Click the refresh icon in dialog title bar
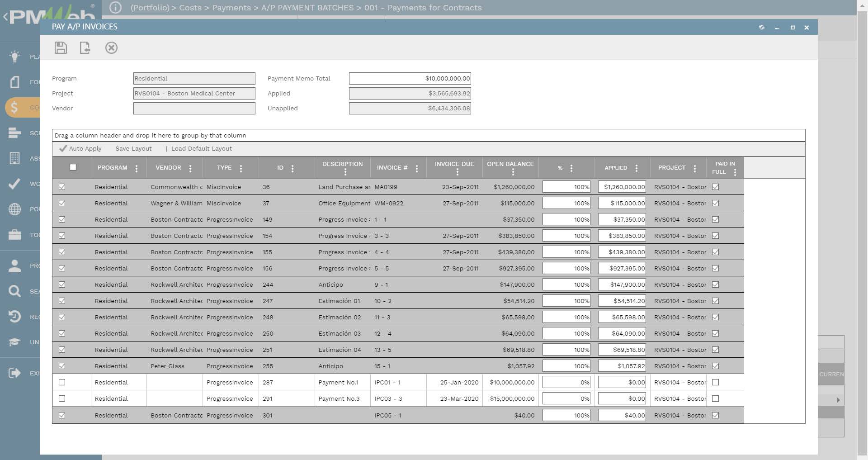Screen dimensions: 868x460 762,28
